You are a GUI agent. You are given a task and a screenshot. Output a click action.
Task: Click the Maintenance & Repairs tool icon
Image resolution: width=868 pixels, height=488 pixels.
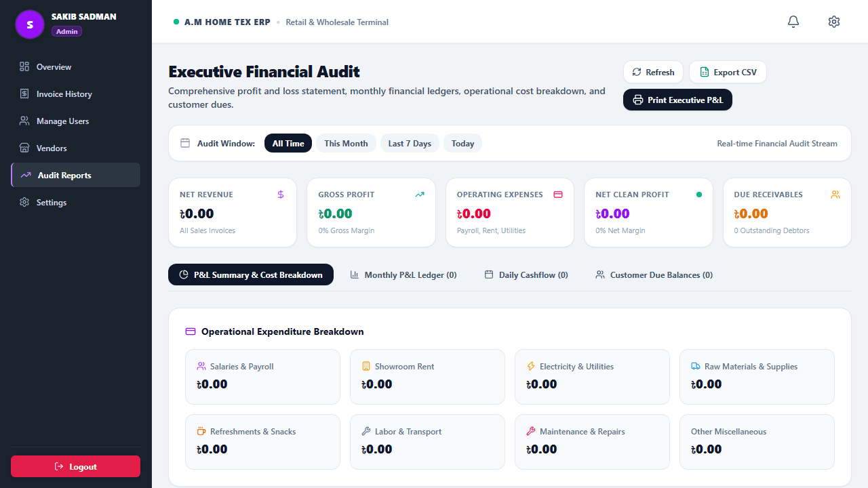(x=531, y=431)
